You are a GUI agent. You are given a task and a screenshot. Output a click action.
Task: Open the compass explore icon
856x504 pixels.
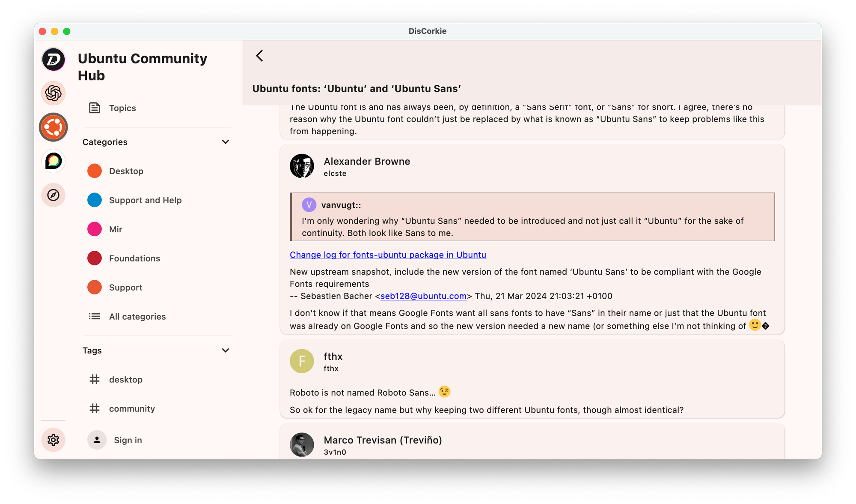click(53, 195)
